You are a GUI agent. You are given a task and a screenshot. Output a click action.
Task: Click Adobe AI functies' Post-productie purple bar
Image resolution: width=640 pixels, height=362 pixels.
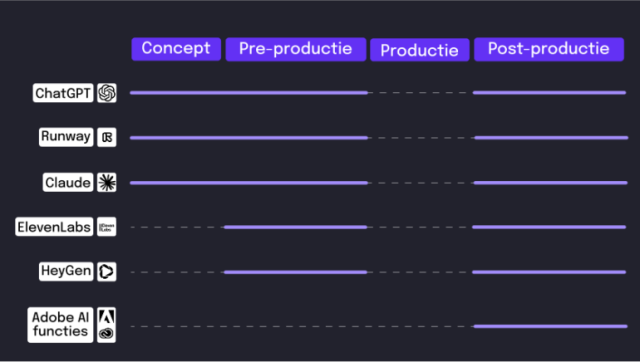551,326
